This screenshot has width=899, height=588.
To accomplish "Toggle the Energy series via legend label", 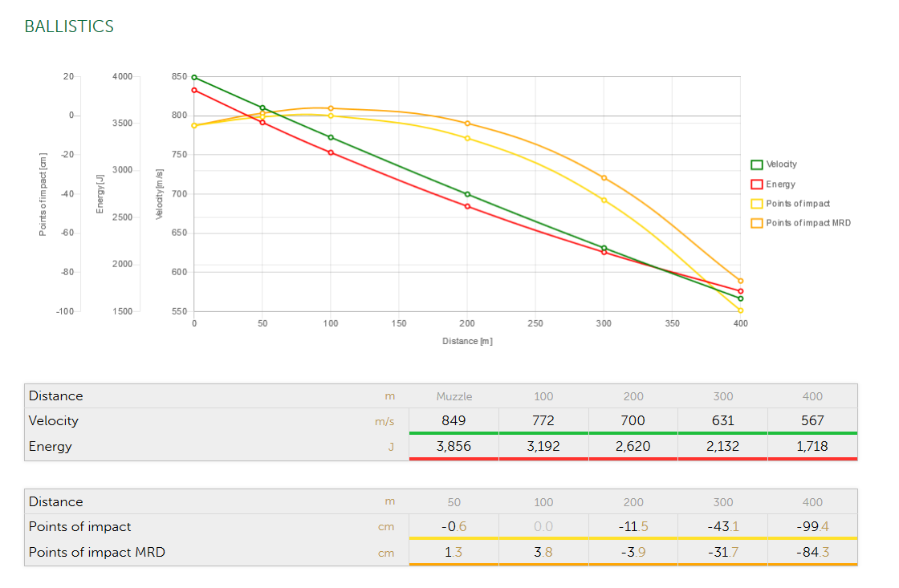I will coord(780,185).
